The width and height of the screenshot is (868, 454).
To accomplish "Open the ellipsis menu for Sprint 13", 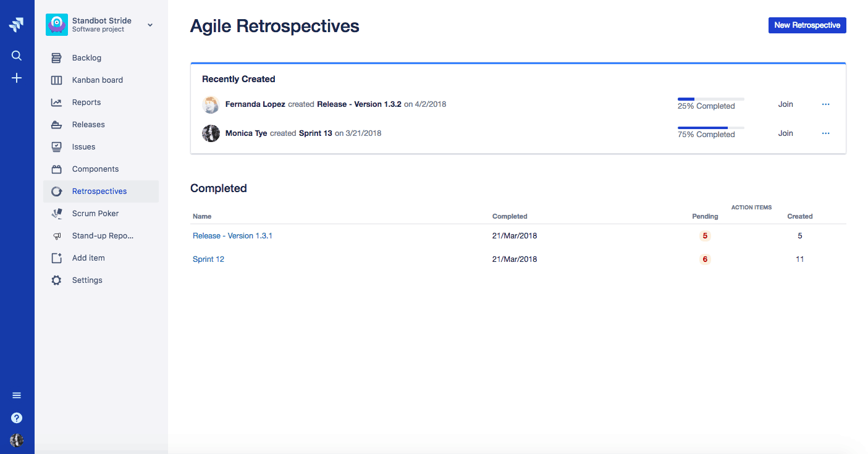I will point(826,133).
